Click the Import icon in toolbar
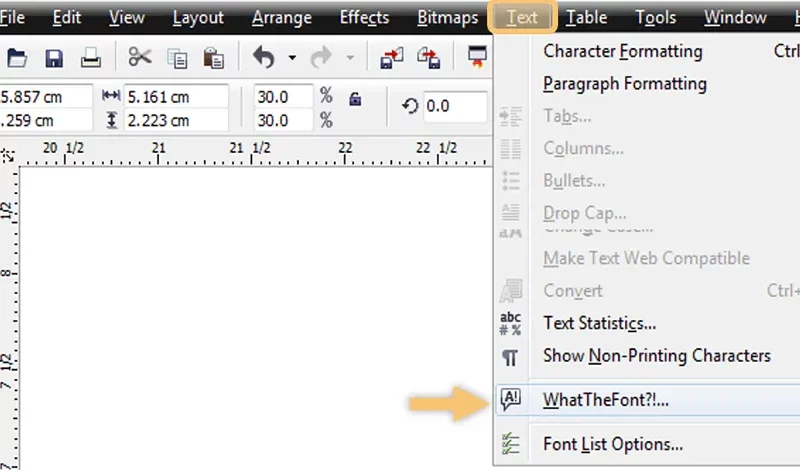The width and height of the screenshot is (800, 470). point(392,58)
